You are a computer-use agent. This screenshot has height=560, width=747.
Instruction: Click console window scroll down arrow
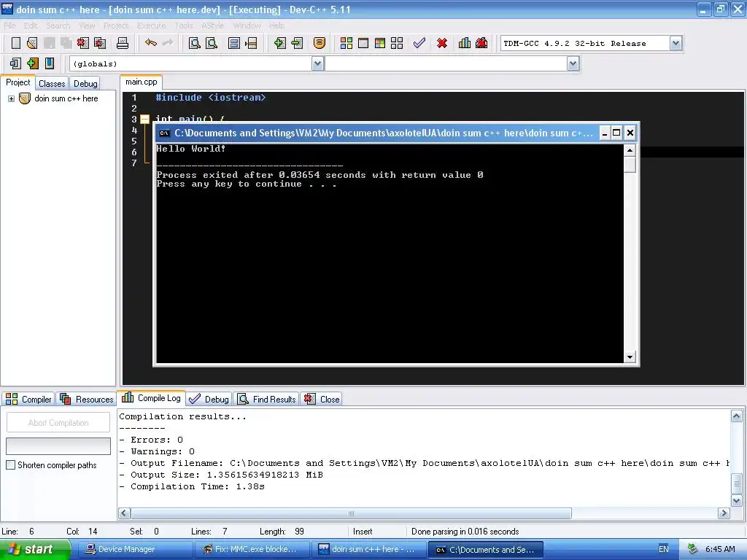coord(630,357)
